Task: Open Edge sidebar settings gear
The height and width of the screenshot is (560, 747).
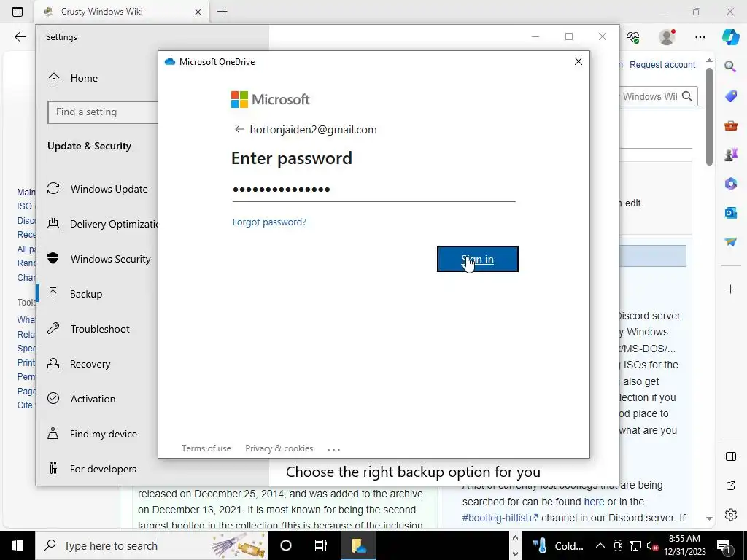Action: [x=730, y=515]
